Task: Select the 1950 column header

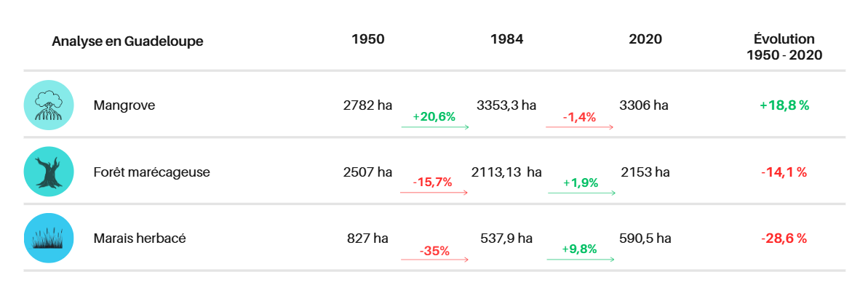Action: click(368, 39)
